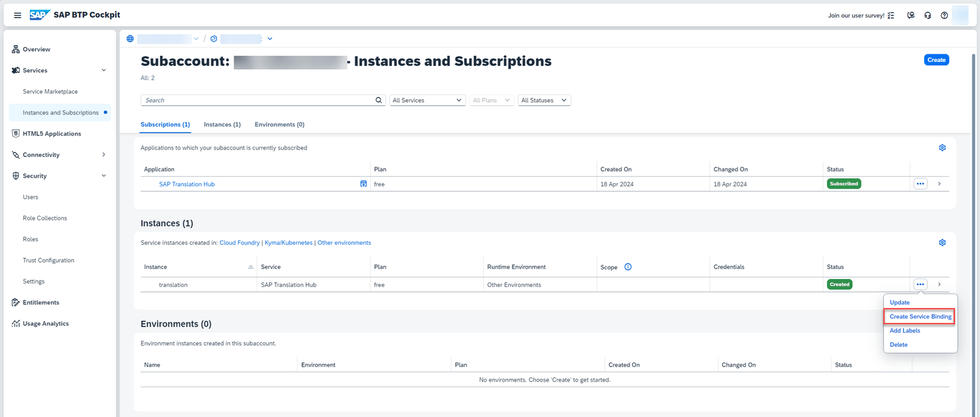980x417 pixels.
Task: Expand SAP Translation Hub subscription row details arrow
Action: (x=939, y=184)
